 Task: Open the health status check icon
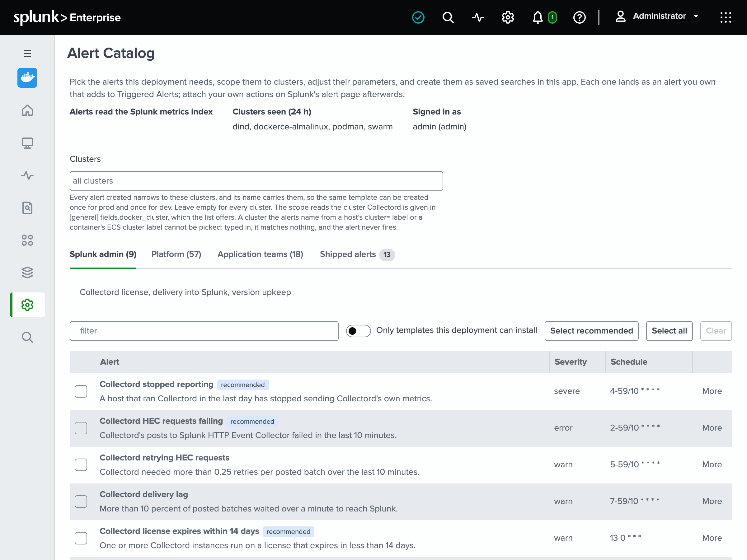pos(418,17)
